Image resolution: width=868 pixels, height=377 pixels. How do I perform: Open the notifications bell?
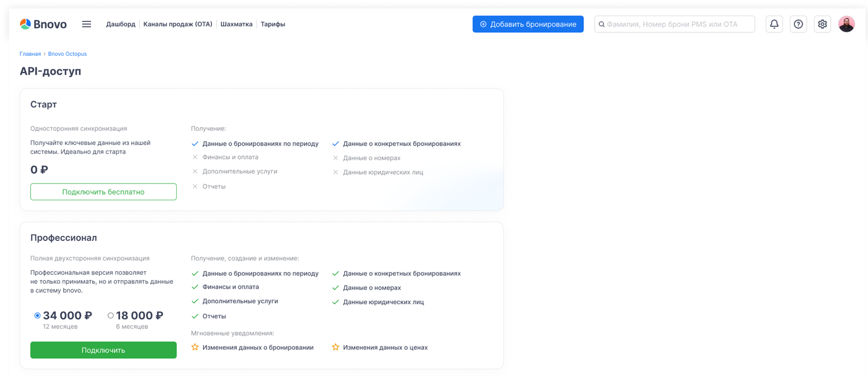(774, 24)
